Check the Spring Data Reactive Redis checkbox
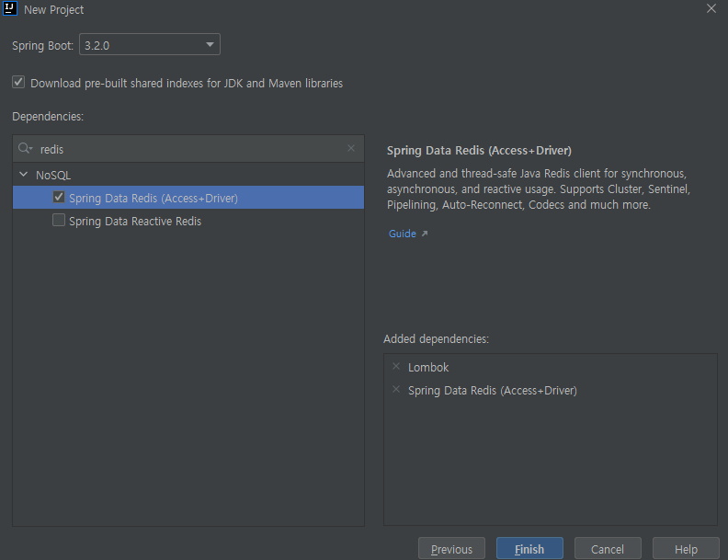This screenshot has width=728, height=560. (x=59, y=220)
